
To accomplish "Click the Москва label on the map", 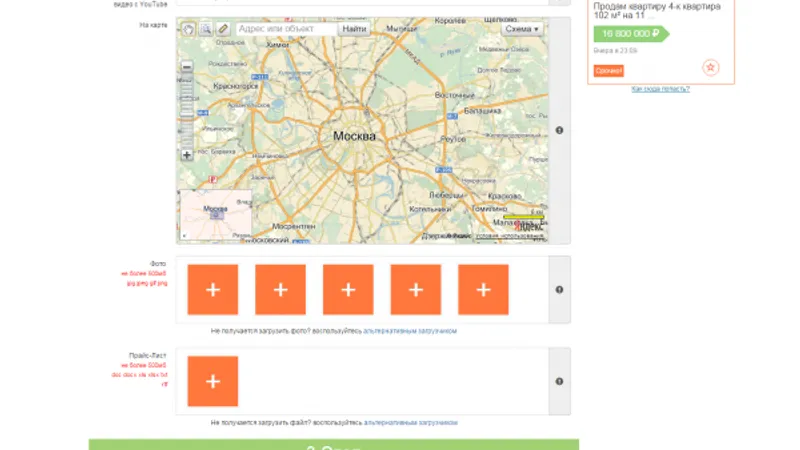I will tap(354, 136).
